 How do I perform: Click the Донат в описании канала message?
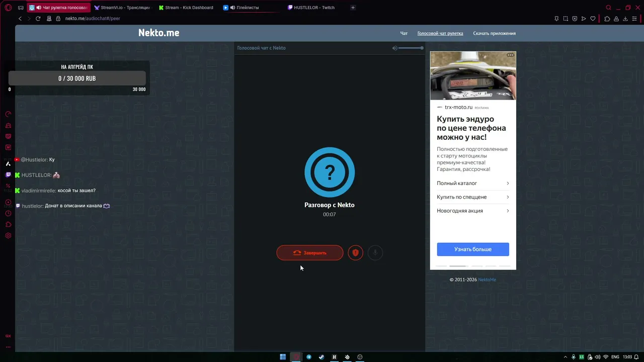pyautogui.click(x=62, y=206)
